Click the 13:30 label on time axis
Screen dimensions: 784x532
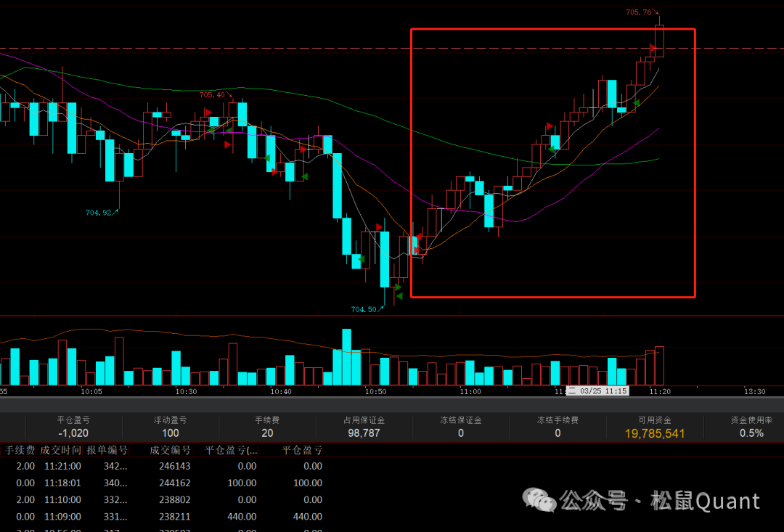(x=754, y=391)
